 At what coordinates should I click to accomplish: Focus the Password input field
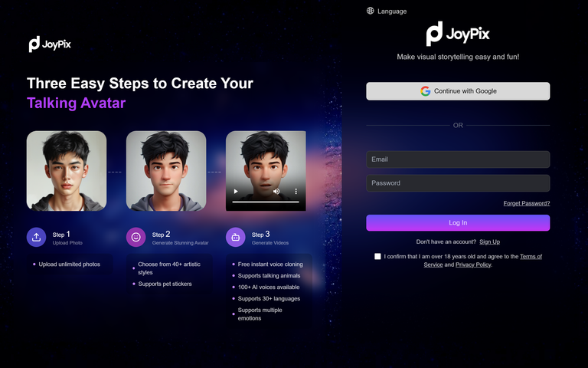458,183
